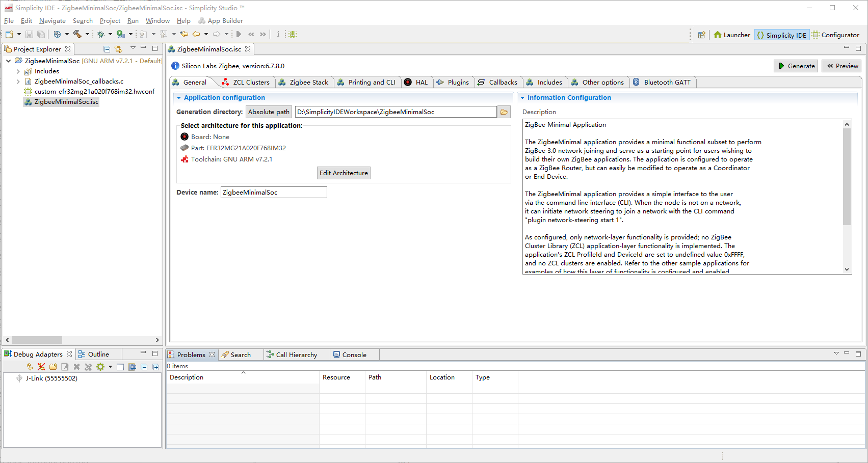Open the Flash Programmer chip icon
The image size is (868, 463).
coord(292,34)
